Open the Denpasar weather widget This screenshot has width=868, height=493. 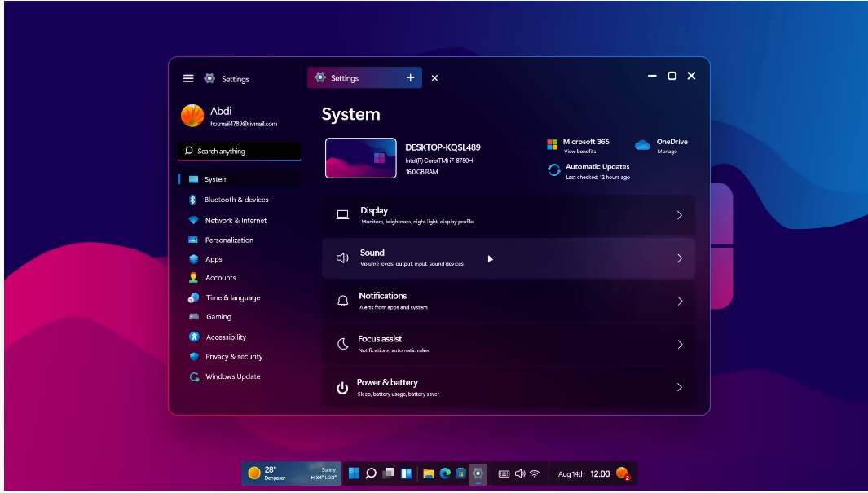tap(292, 473)
